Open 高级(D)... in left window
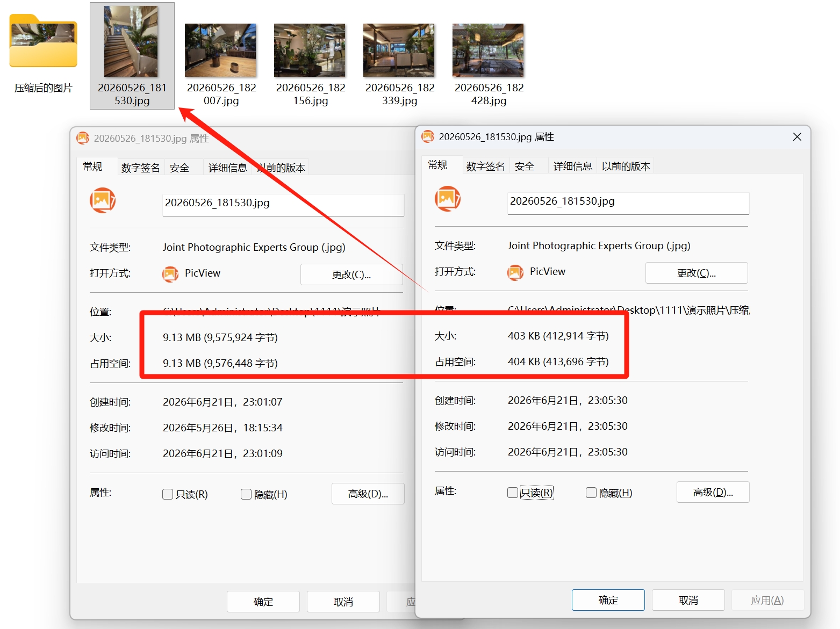 [x=368, y=494]
